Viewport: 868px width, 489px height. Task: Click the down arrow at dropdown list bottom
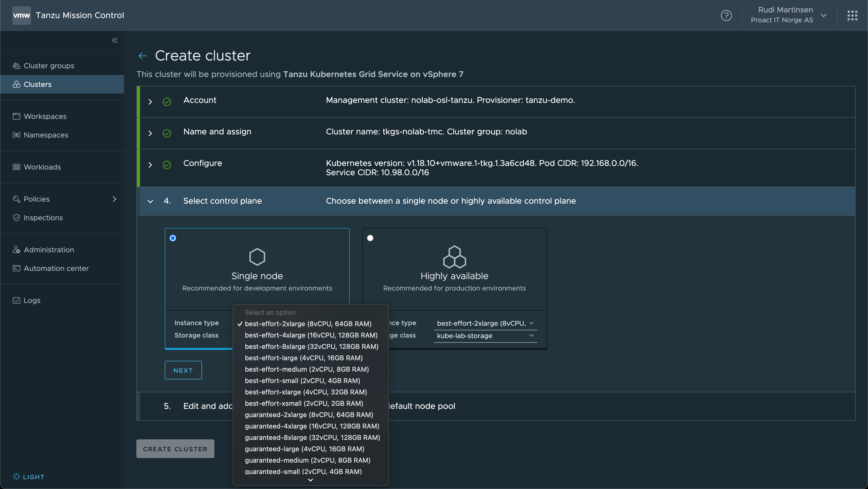(x=311, y=479)
